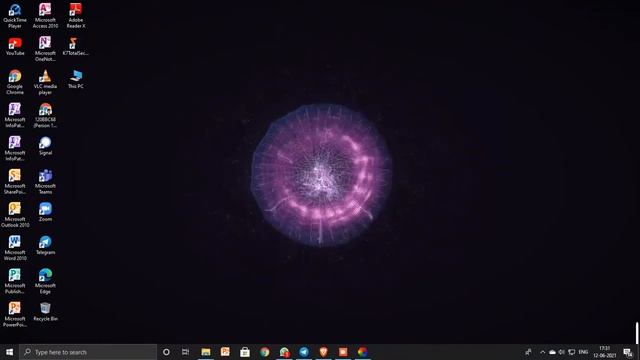The height and width of the screenshot is (360, 640).
Task: Select the Zoom desktop shortcut
Action: pos(45,212)
